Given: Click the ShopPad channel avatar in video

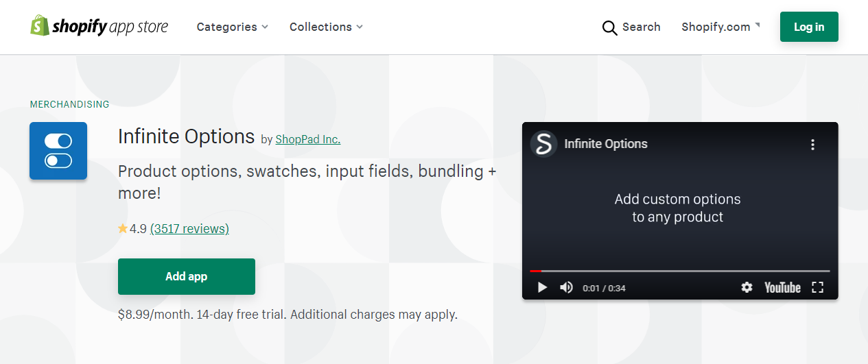Looking at the screenshot, I should coord(543,144).
